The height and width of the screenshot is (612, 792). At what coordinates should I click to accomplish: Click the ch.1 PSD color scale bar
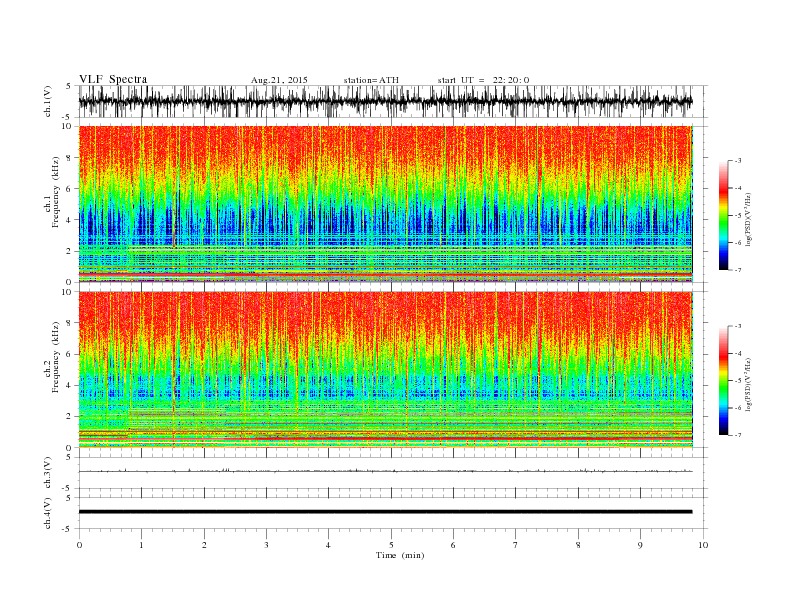(723, 215)
